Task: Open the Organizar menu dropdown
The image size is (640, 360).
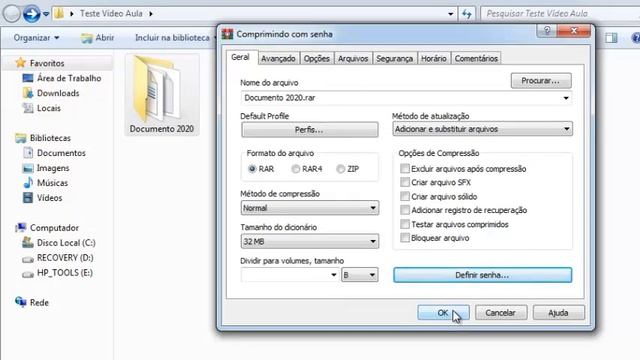Action: tap(37, 38)
